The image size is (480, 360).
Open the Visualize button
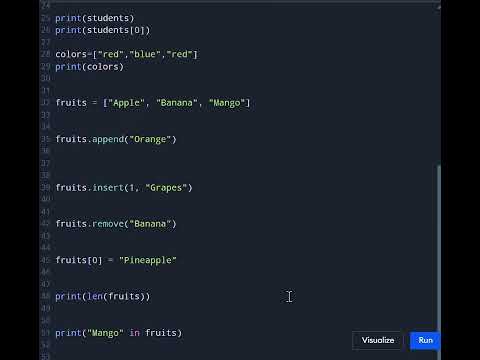[x=378, y=340]
